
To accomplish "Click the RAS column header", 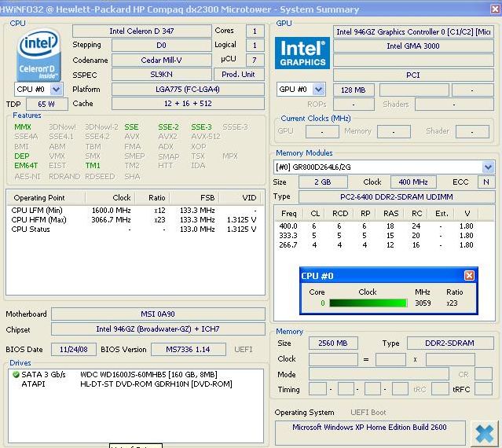I will point(390,214).
